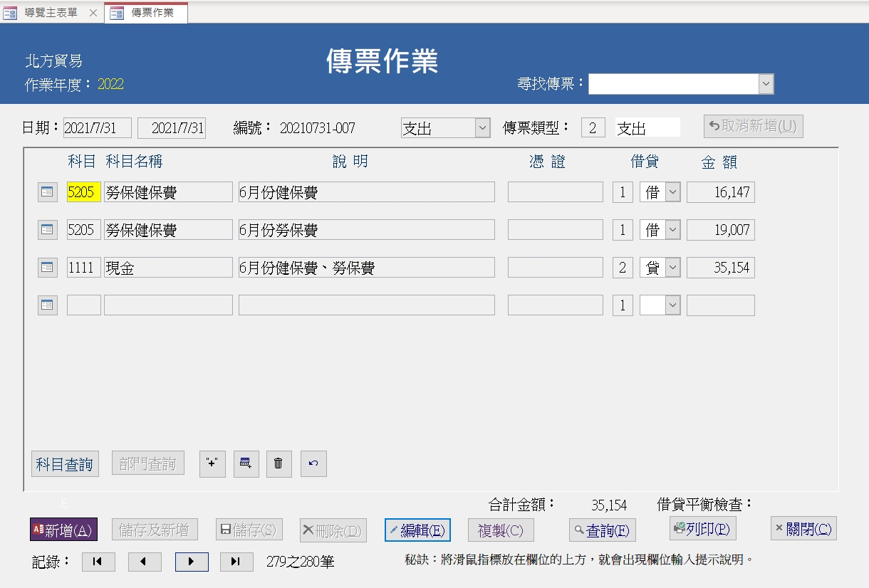The image size is (869, 588).
Task: Click 合計金額 value 35,154
Action: click(609, 505)
